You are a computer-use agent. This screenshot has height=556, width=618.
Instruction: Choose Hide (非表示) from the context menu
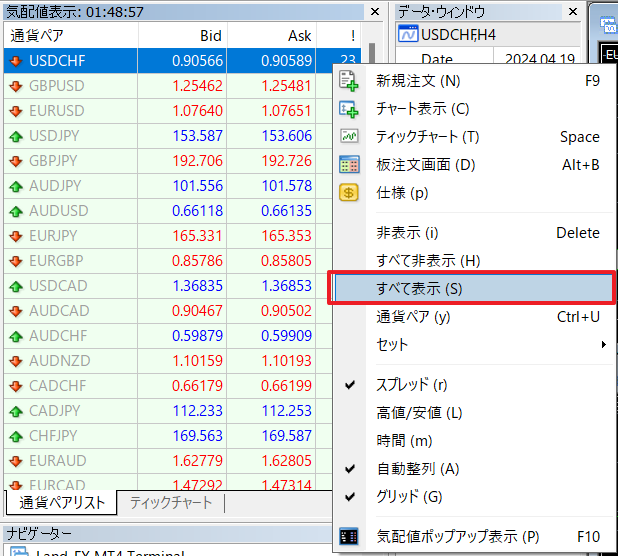coord(473,233)
